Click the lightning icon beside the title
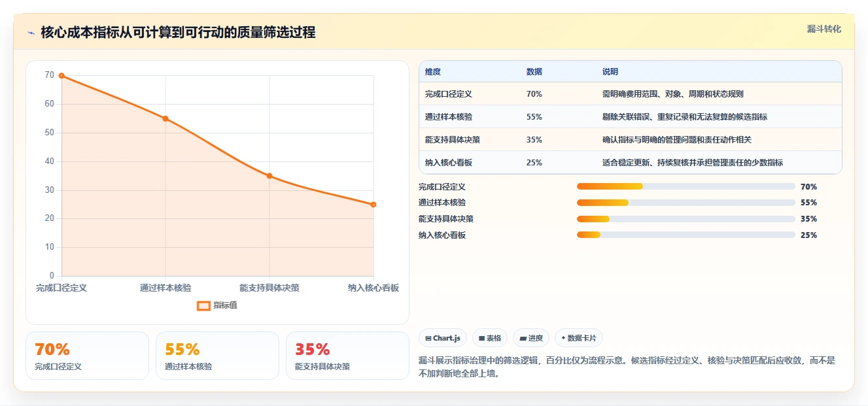Viewport: 868px width, 406px height. click(31, 32)
